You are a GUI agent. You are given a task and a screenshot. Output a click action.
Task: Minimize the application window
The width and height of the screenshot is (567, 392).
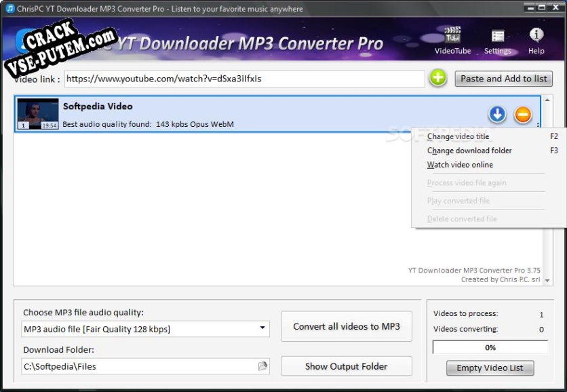click(530, 7)
